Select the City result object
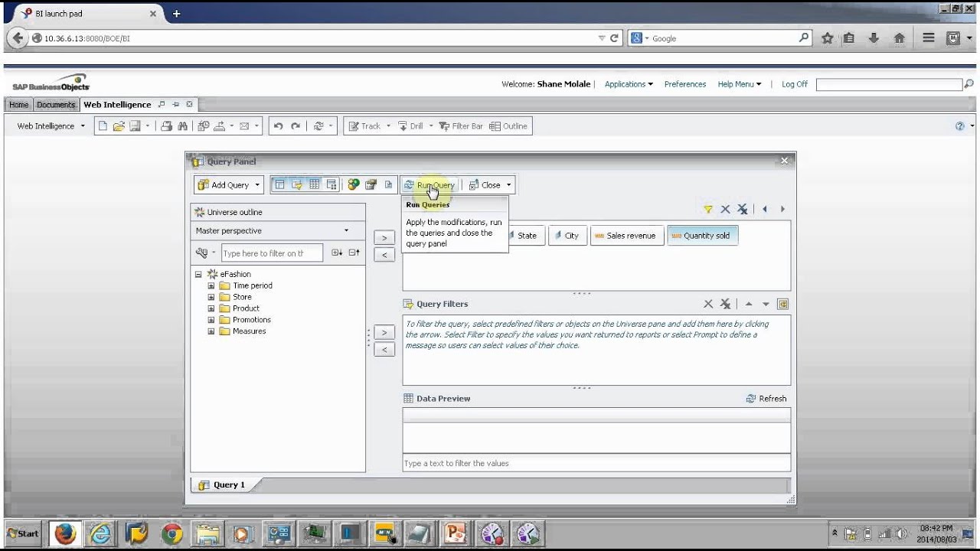This screenshot has width=980, height=551. point(567,236)
